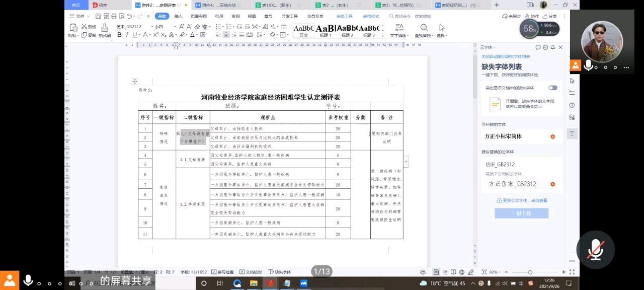Click the center alignment icon
Image resolution: width=644 pixels, height=290 pixels.
tap(226, 35)
